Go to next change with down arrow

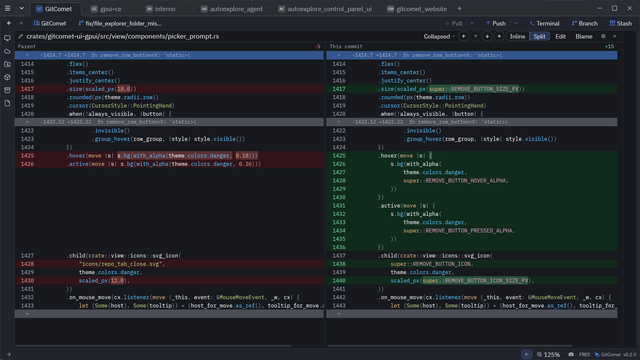487,36
